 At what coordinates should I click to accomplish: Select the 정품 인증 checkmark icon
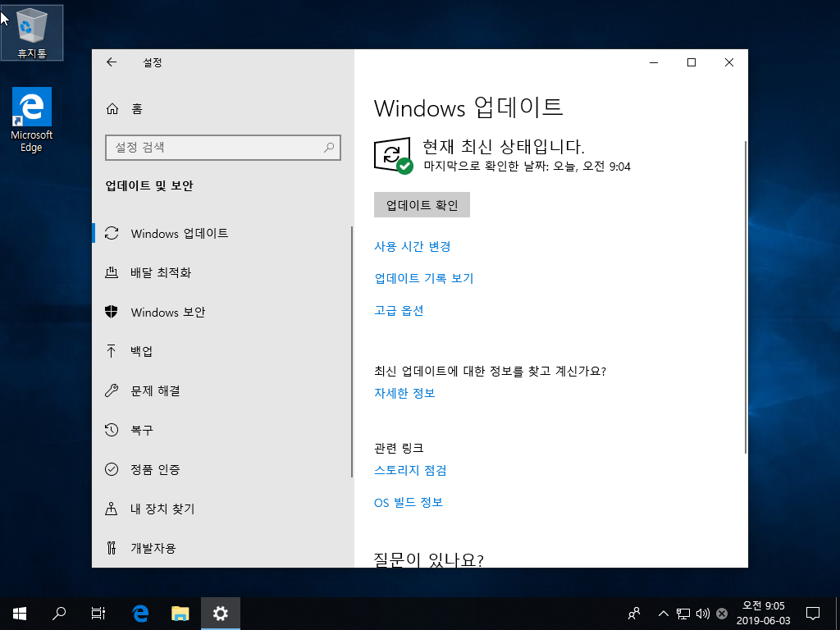[x=112, y=469]
